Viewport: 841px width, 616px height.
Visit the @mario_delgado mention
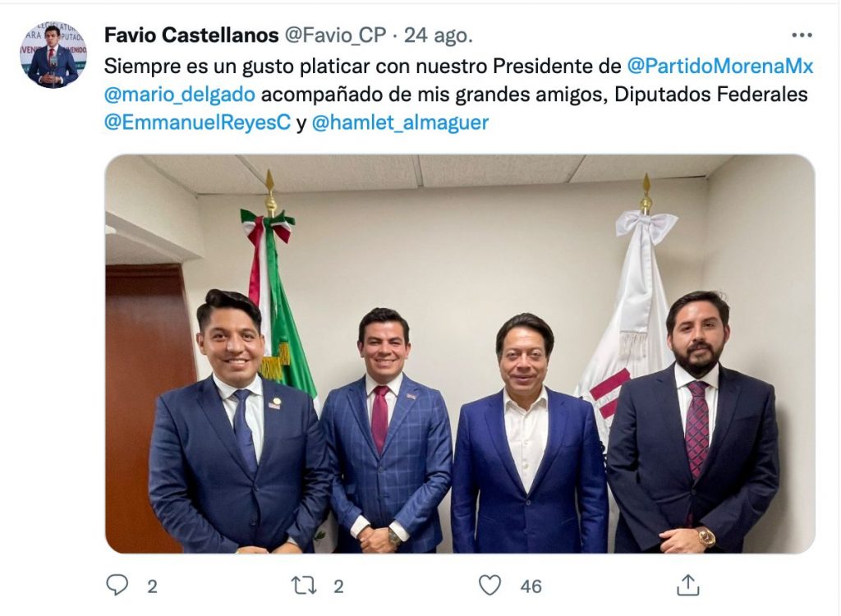(180, 94)
